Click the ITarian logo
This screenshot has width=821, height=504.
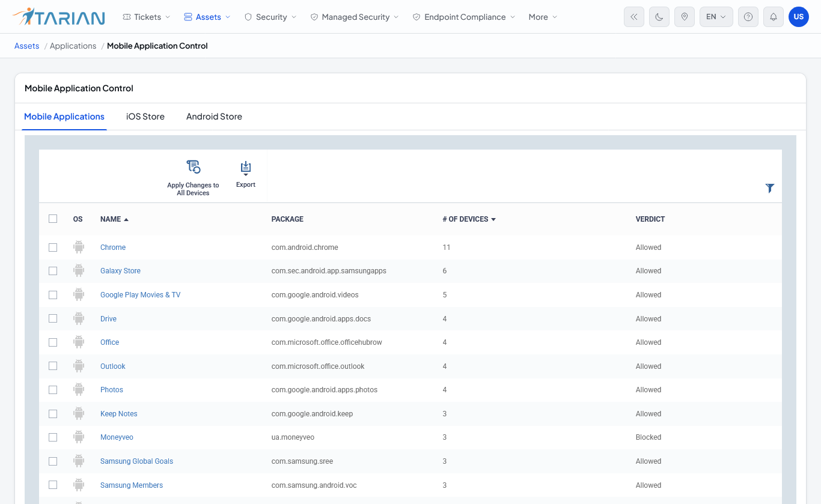pos(58,17)
